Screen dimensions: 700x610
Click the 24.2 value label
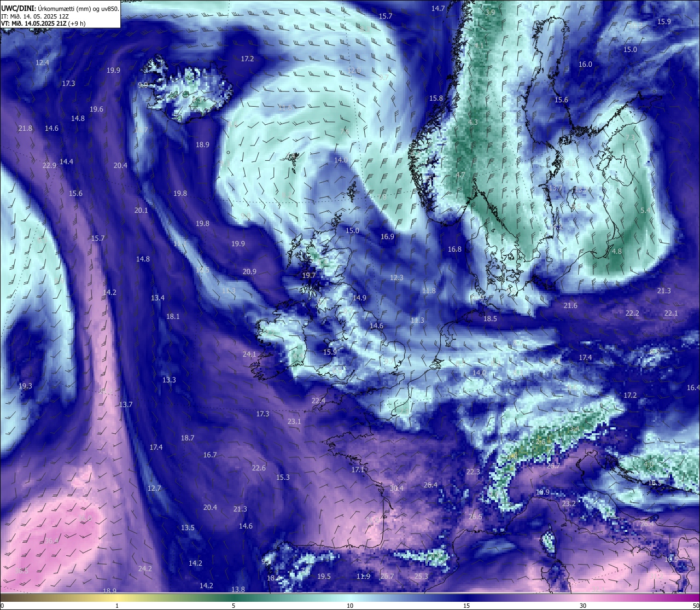point(145,569)
